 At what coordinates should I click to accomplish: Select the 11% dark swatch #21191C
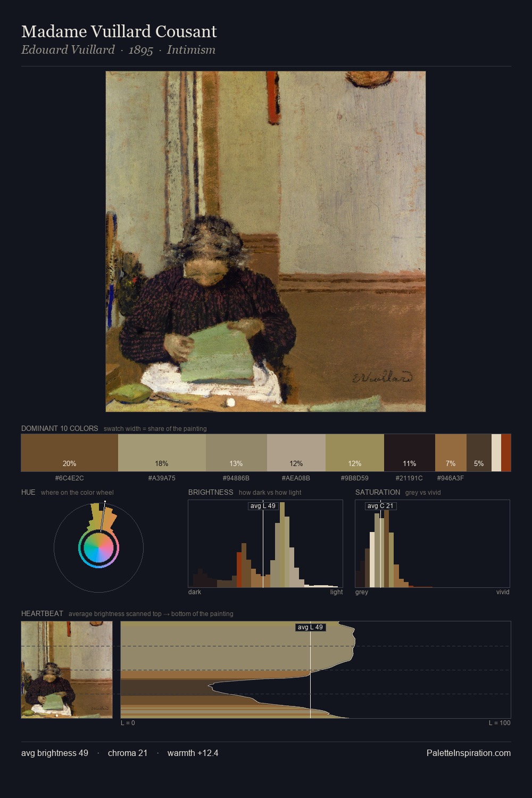pos(410,453)
